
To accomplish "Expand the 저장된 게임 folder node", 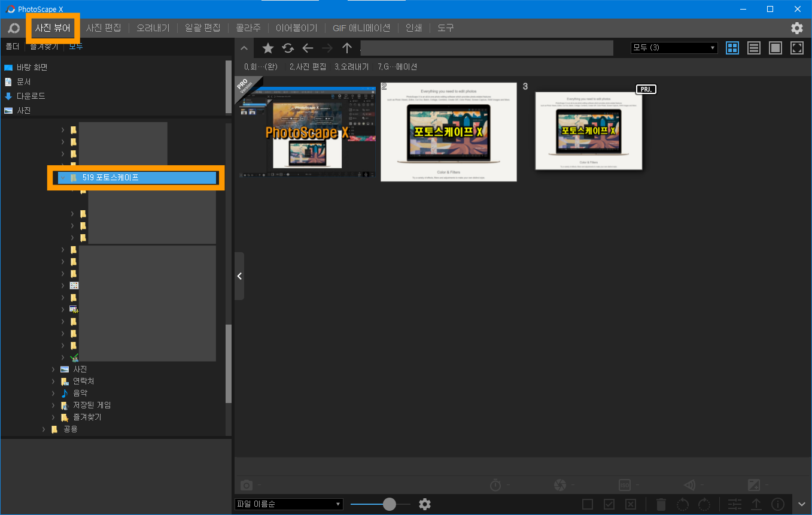I will coord(53,405).
